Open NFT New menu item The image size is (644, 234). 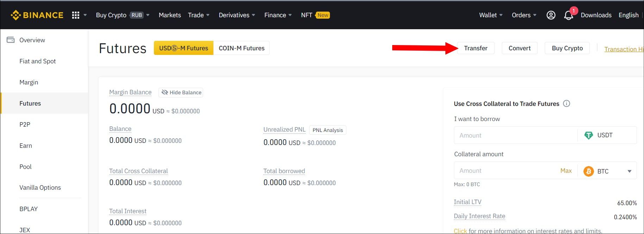(x=315, y=15)
